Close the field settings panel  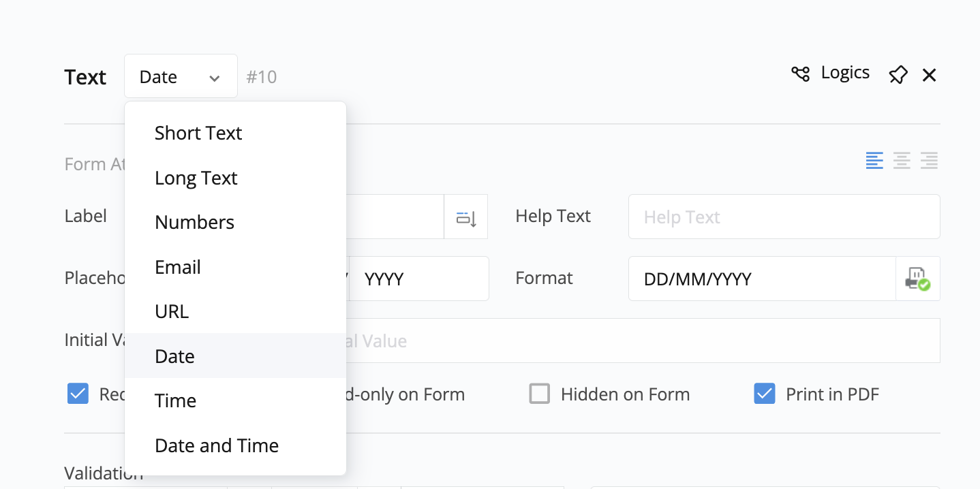[x=929, y=75]
